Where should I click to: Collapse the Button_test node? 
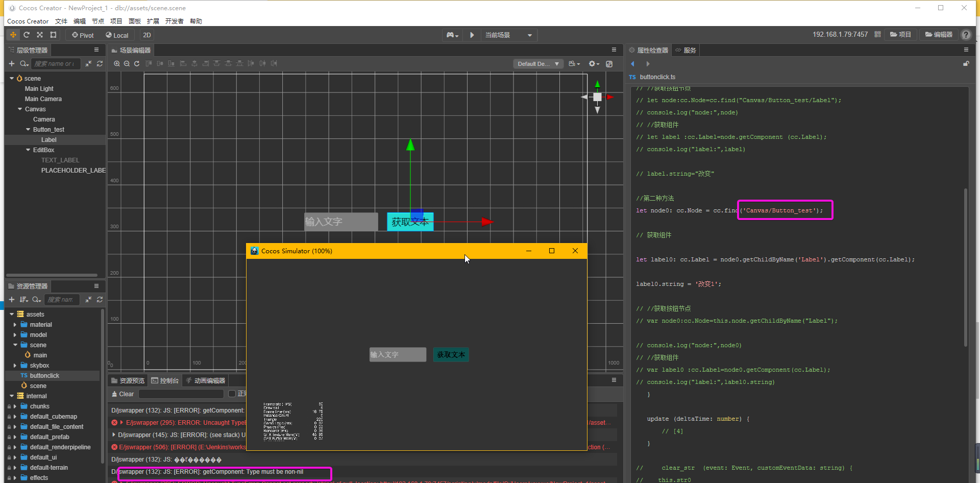point(28,130)
